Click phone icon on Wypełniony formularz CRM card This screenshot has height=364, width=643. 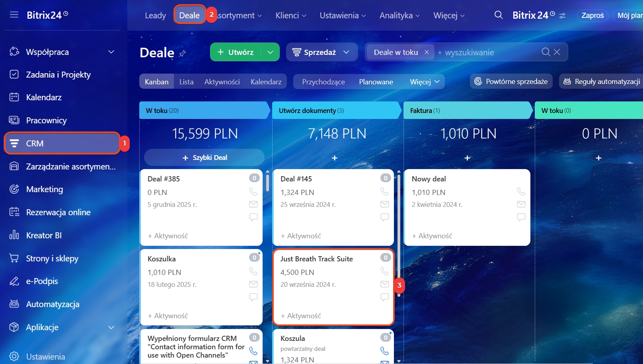(253, 351)
